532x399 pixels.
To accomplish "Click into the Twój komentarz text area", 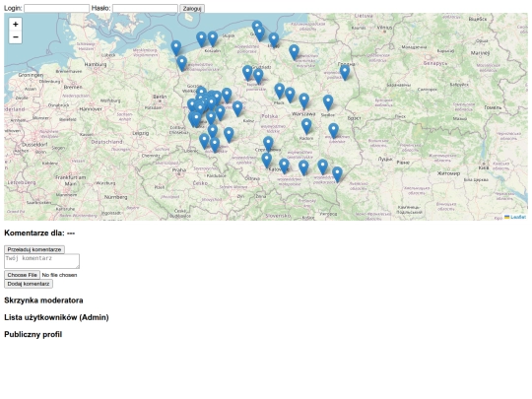I will (x=42, y=261).
